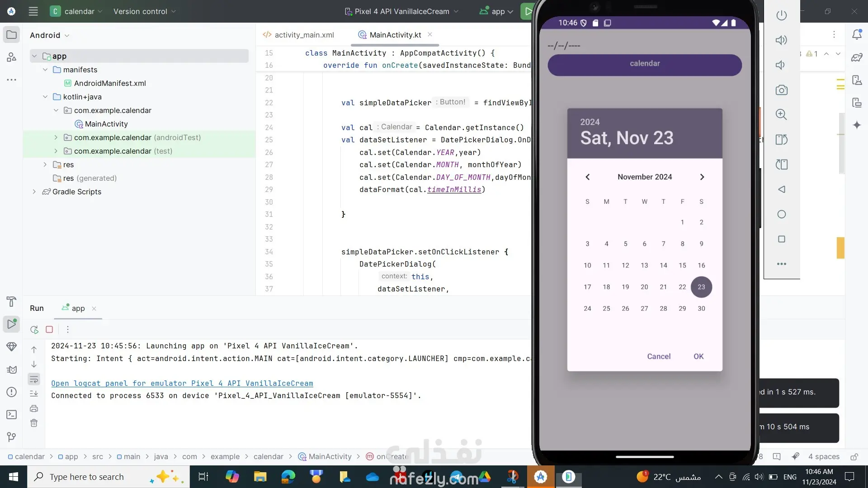This screenshot has width=868, height=488.
Task: Open the Android project view dropdown
Action: (50, 35)
